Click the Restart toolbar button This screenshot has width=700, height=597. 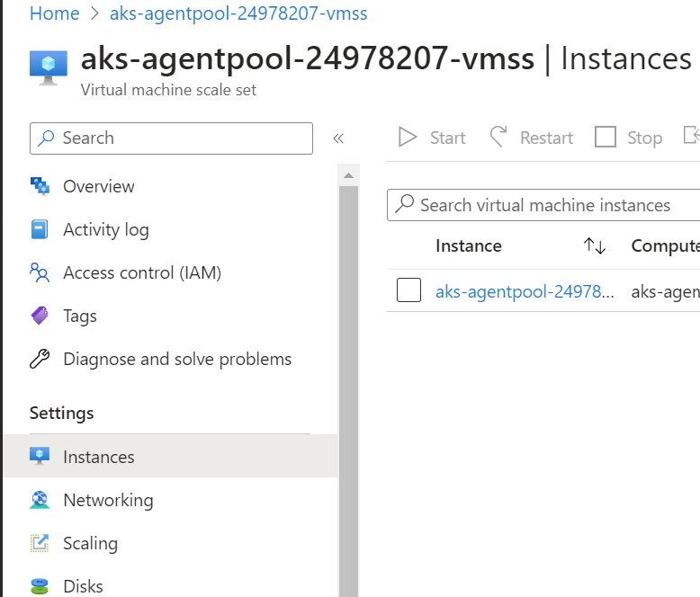tap(532, 138)
